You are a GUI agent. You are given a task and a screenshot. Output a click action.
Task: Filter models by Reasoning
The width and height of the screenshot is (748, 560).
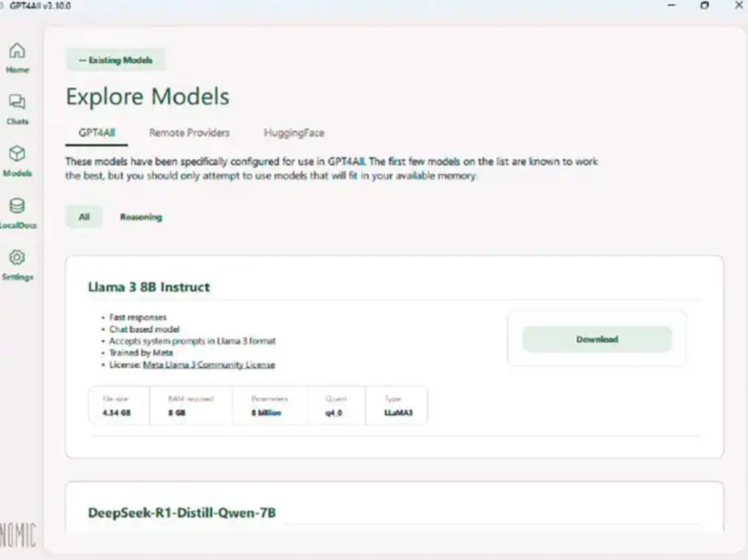tap(141, 217)
